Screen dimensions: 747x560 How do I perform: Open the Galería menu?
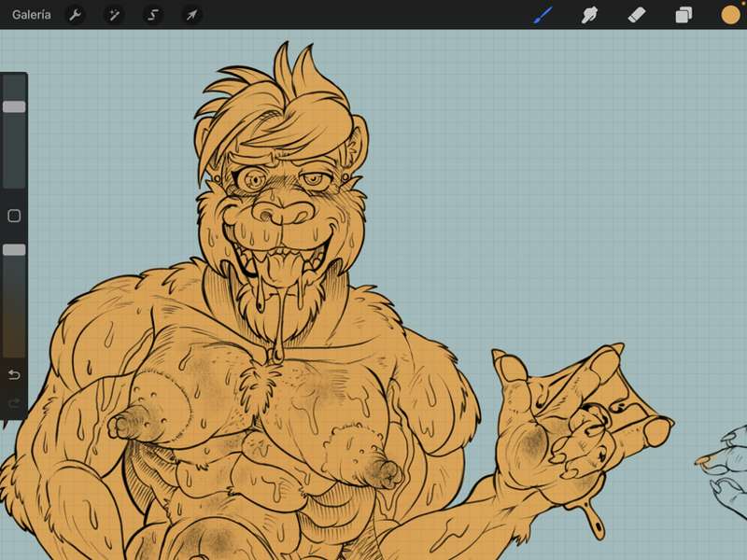(32, 15)
